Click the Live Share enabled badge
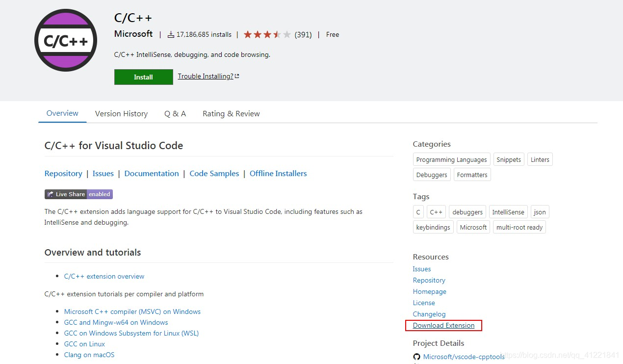Viewport: 623px width, 364px height. [x=78, y=194]
